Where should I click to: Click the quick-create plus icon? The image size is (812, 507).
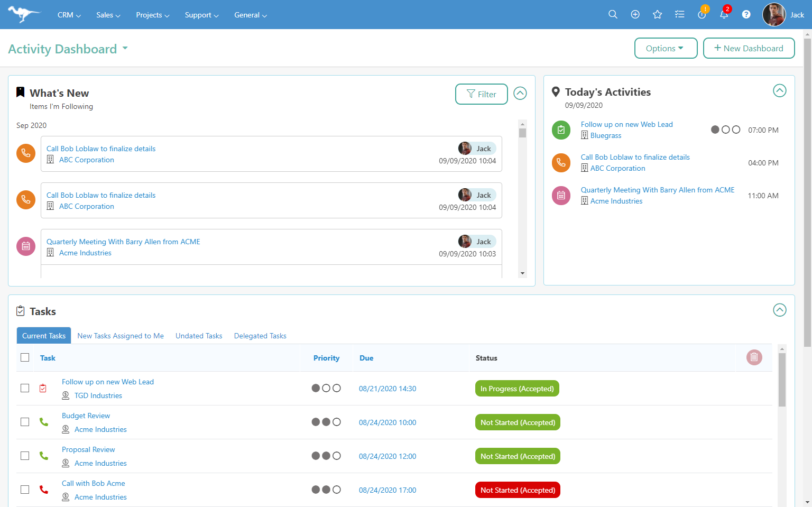pos(635,14)
